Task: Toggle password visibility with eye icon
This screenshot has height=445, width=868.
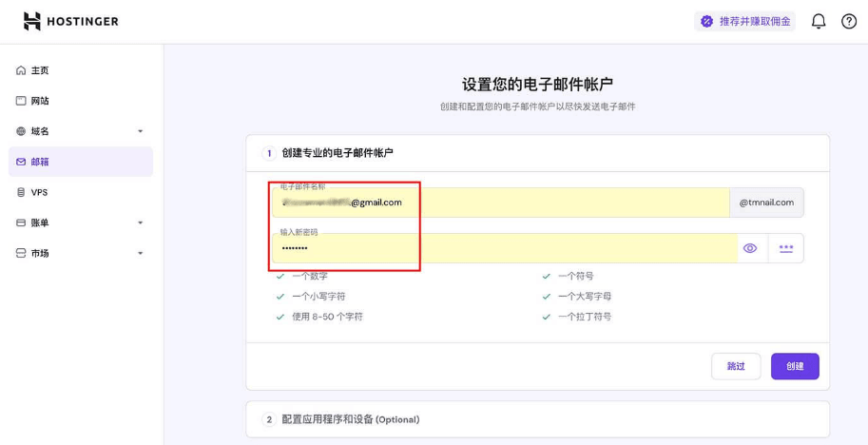Action: pyautogui.click(x=750, y=248)
